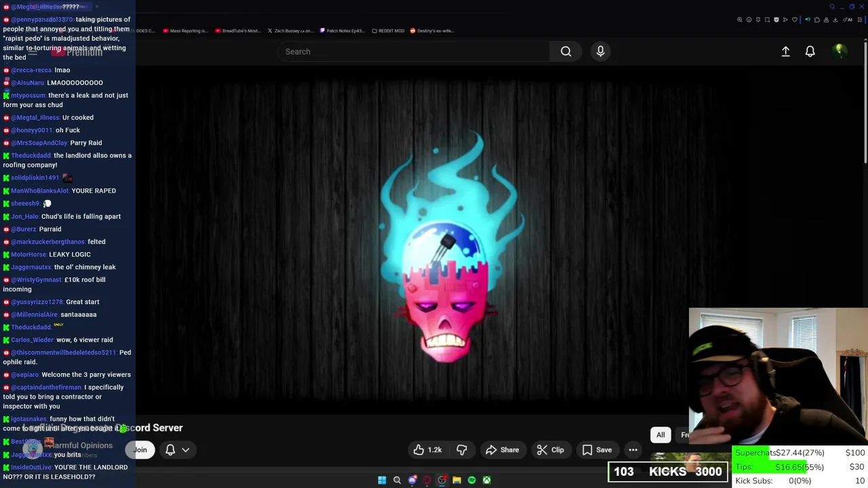Open the browser AI assistant icon
The height and width of the screenshot is (488, 868).
[848, 20]
